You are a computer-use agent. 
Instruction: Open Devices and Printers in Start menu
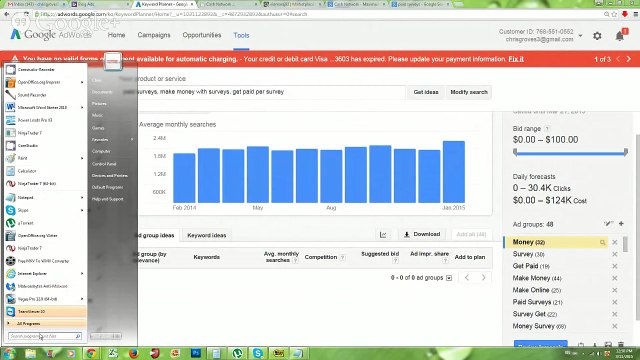(110, 176)
